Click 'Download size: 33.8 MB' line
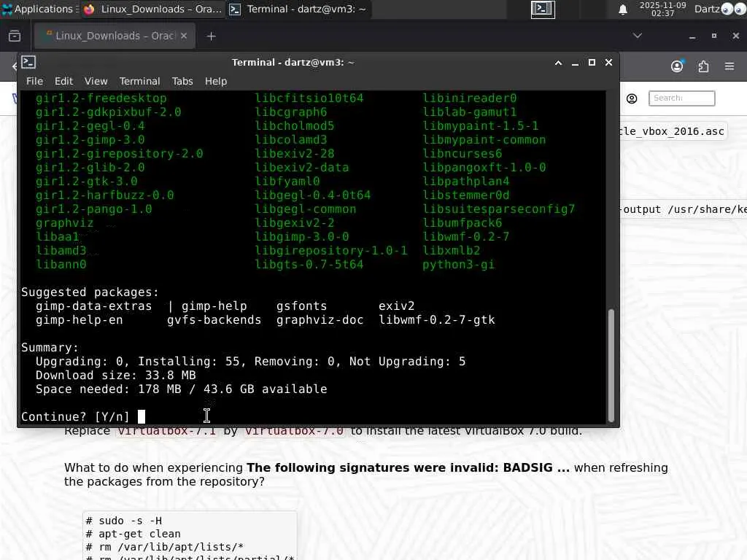Viewport: 747px width, 560px height. 116,376
